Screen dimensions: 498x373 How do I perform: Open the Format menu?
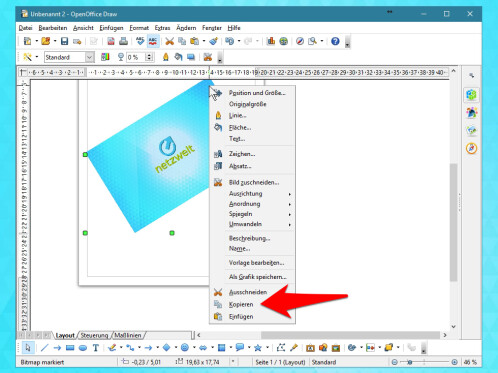139,28
